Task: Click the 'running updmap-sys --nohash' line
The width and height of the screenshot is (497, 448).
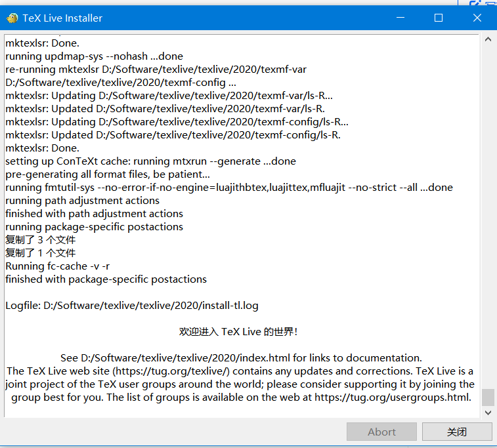Action: (x=94, y=56)
